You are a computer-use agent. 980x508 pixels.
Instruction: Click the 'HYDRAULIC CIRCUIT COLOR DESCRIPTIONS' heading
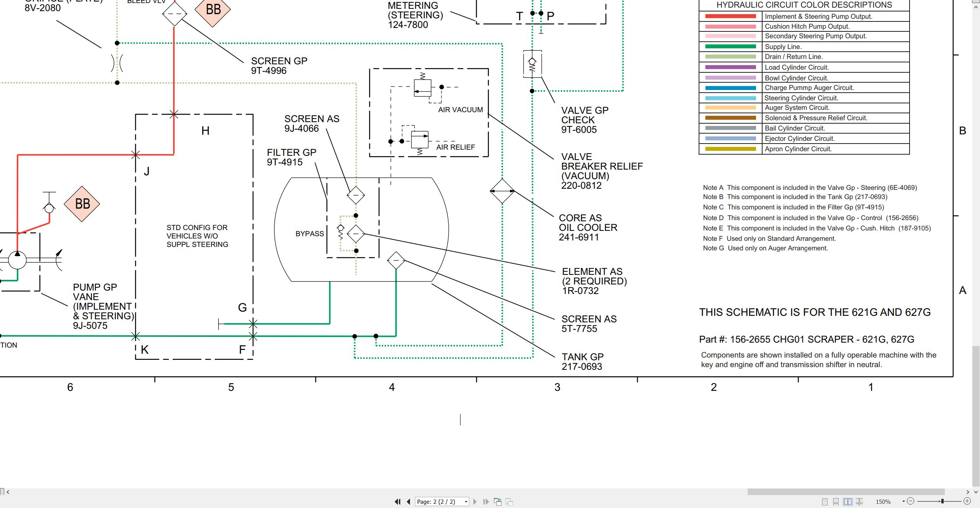(x=804, y=5)
